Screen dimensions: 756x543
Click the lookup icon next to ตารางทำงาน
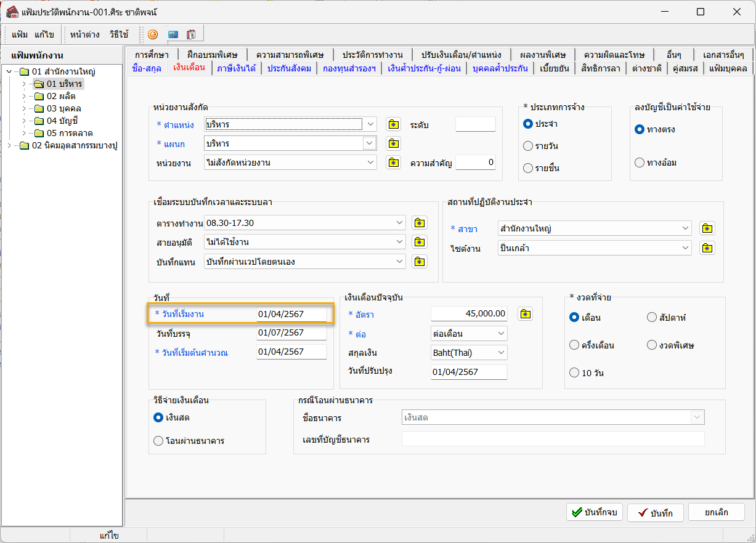tap(419, 223)
